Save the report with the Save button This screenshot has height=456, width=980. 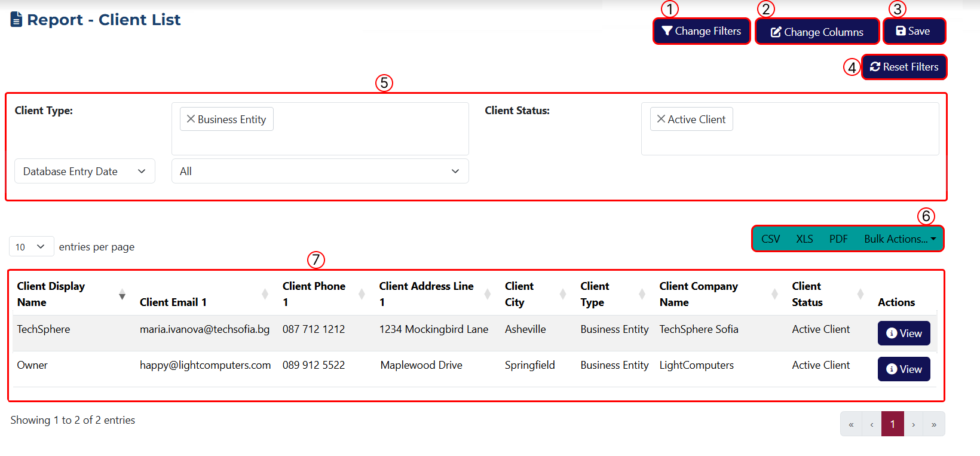click(x=914, y=31)
